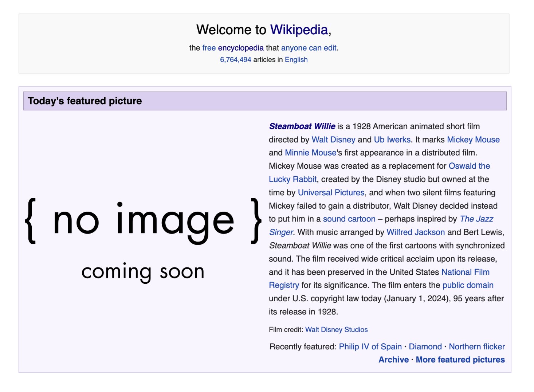Open 'The Jazz' italic link
This screenshot has height=392, width=534.
point(476,219)
